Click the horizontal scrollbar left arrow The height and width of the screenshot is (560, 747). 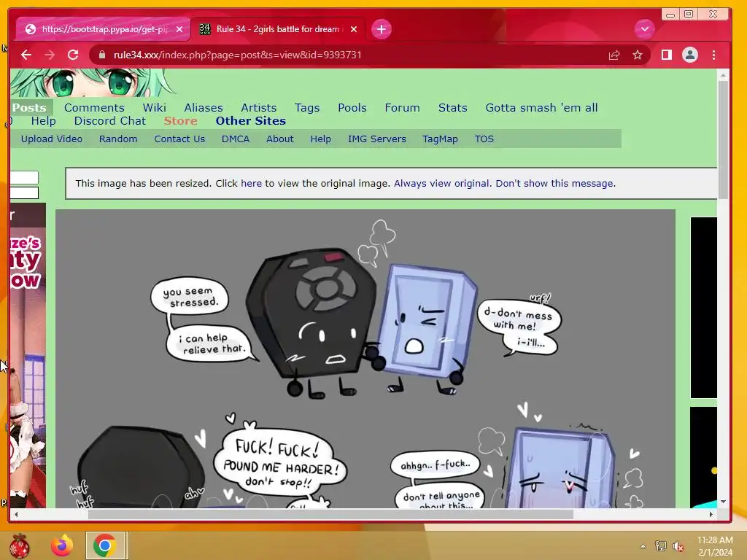16,514
